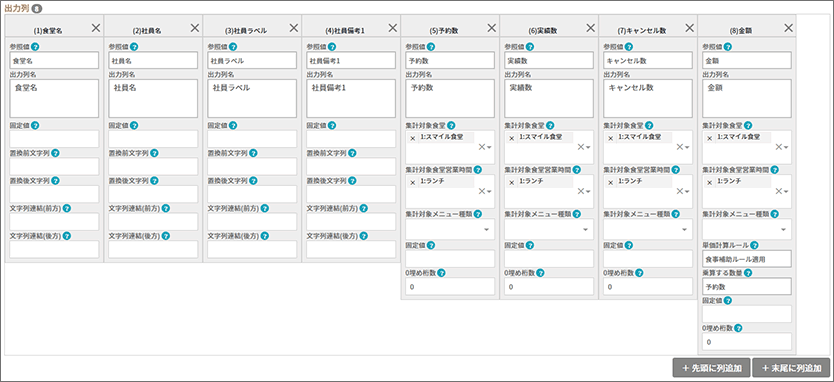Screen dimensions: 834x382
Task: Clear all 集計対象食堂 selections in キャンセル数 column
Action: (x=679, y=147)
